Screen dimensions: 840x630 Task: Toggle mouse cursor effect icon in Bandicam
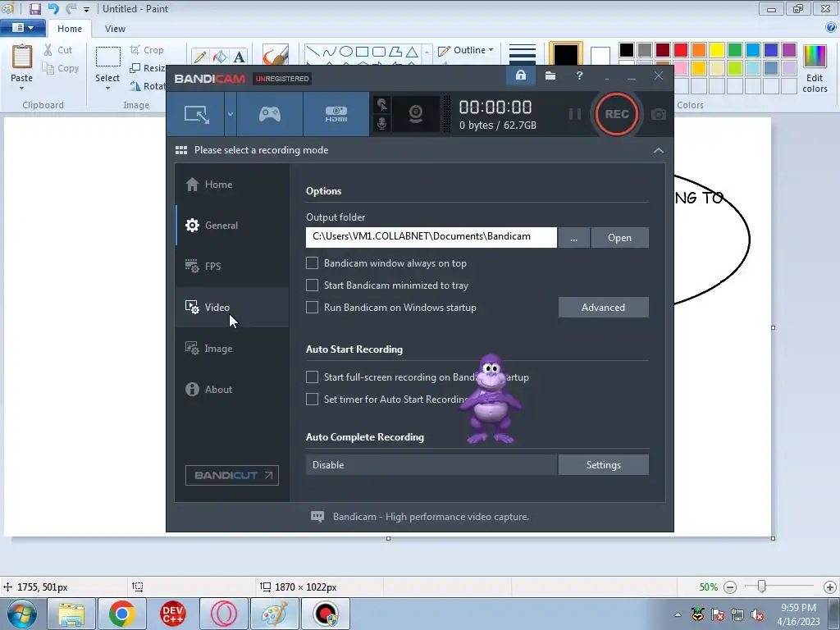point(381,104)
